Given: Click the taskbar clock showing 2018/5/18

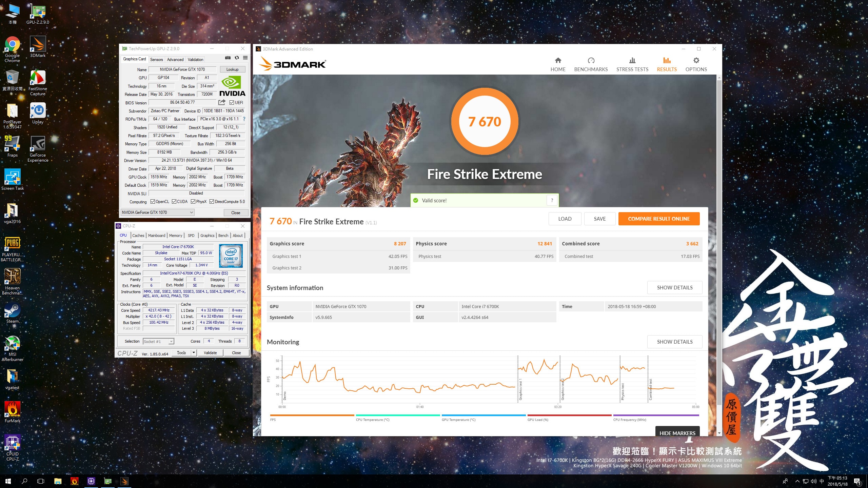Looking at the screenshot, I should 837,481.
